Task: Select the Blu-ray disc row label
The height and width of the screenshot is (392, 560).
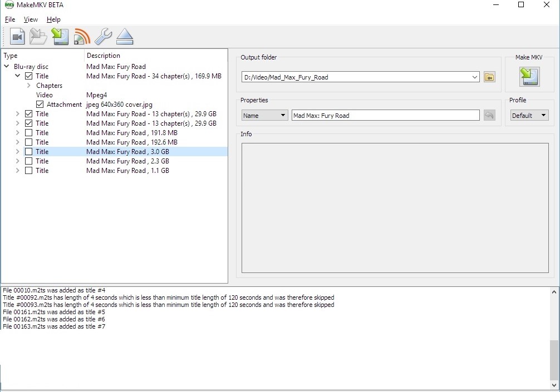Action: pos(31,66)
